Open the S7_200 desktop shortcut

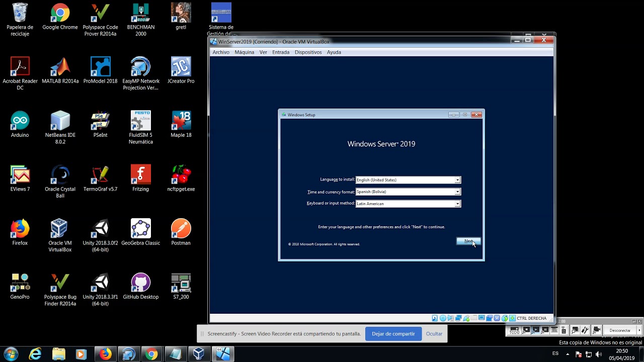(181, 286)
